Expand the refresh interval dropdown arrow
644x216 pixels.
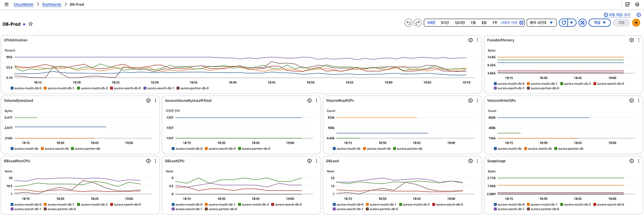(572, 23)
